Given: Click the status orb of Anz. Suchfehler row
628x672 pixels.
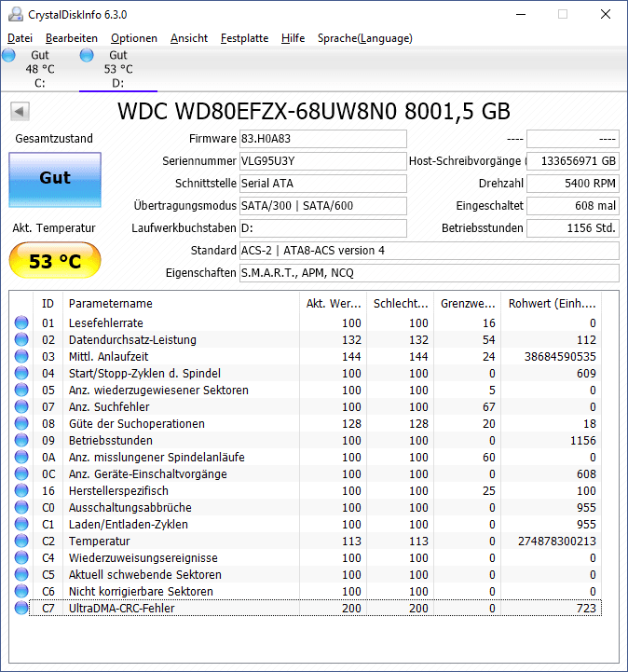Looking at the screenshot, I should click(x=21, y=406).
